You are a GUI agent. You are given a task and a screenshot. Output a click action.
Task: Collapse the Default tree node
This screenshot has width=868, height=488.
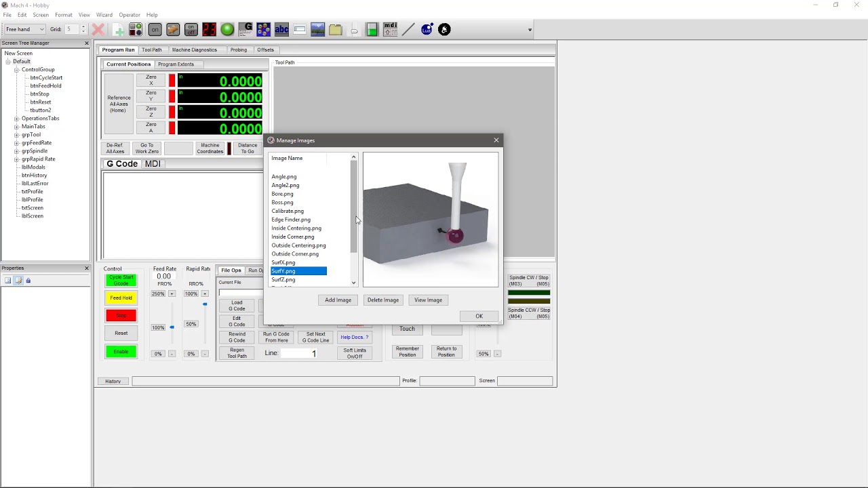8,62
